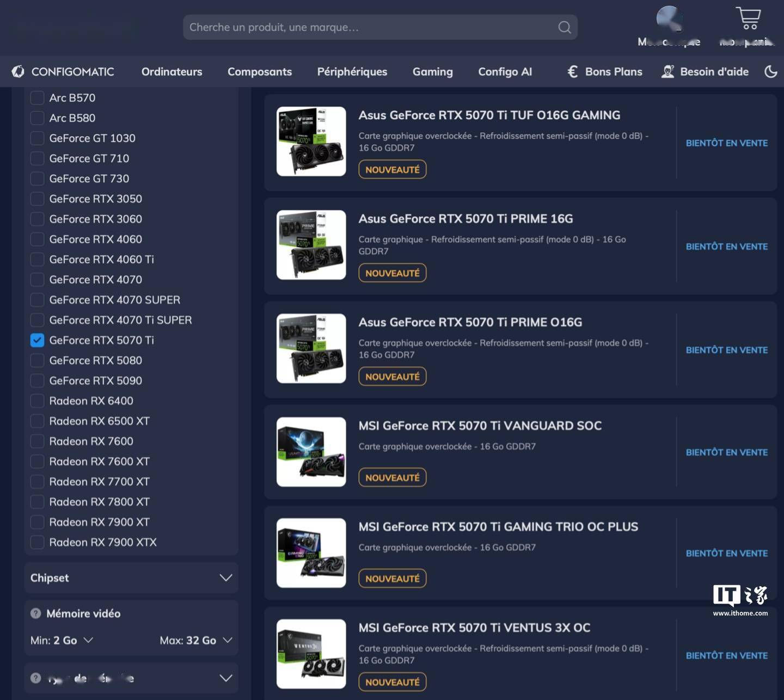This screenshot has height=700, width=784.
Task: Open the Min 2 Go memory dropdown
Action: (62, 640)
